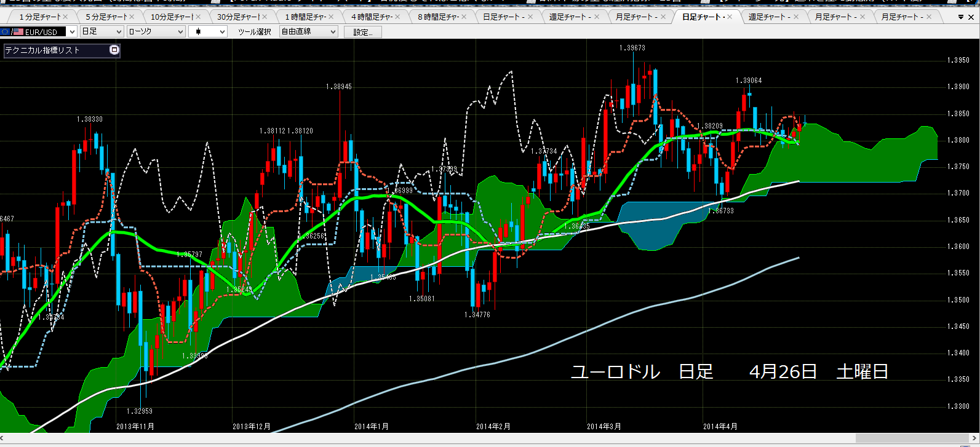Click the ツール選択 label
980x447 pixels.
(x=254, y=32)
